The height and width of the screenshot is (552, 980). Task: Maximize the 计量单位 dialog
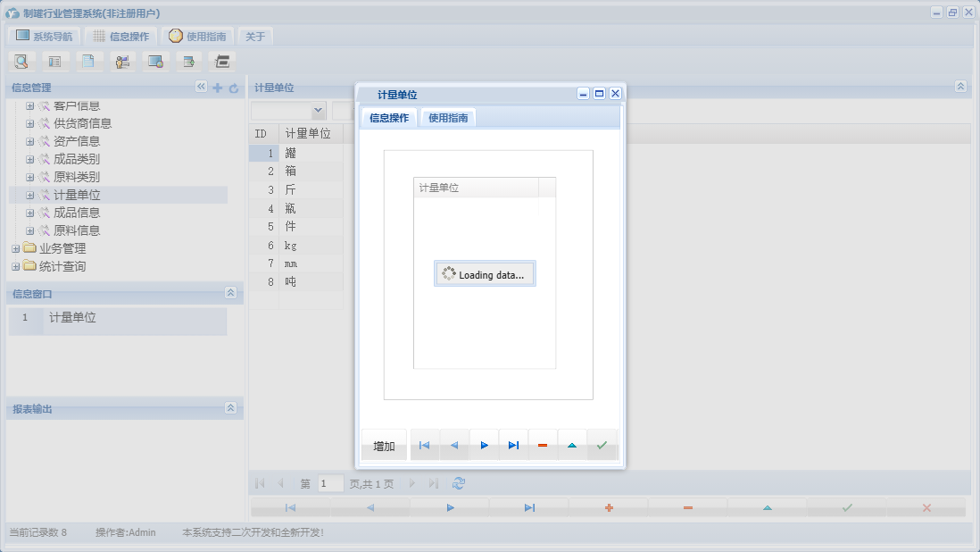point(600,93)
